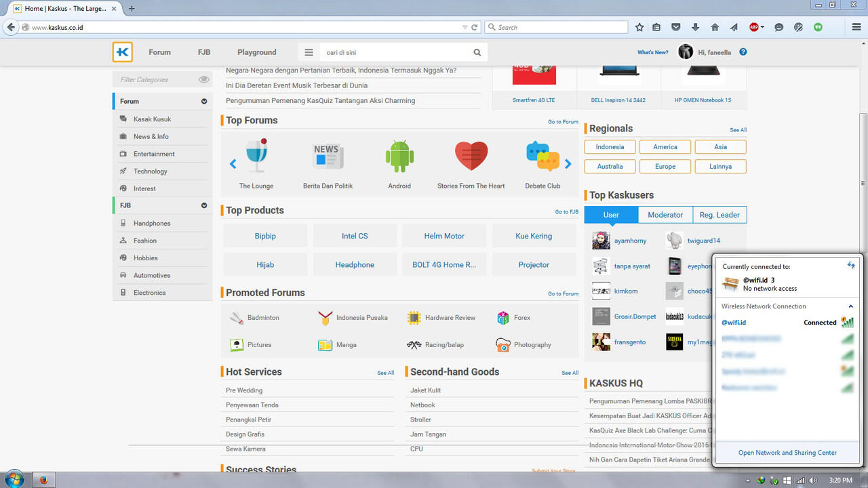The image size is (868, 488).
Task: Click the Go to FJB link
Action: [567, 212]
